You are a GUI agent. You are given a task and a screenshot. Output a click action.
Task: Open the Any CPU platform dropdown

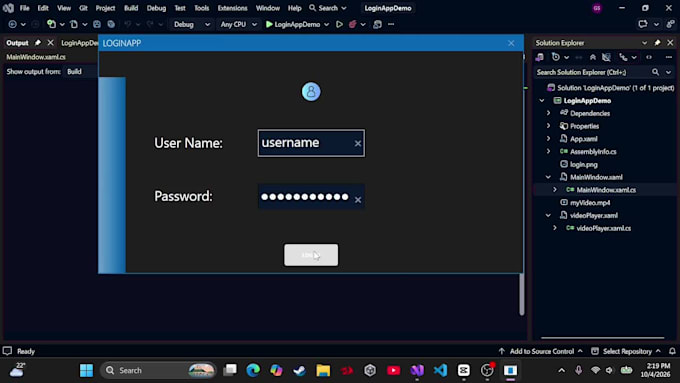click(238, 24)
